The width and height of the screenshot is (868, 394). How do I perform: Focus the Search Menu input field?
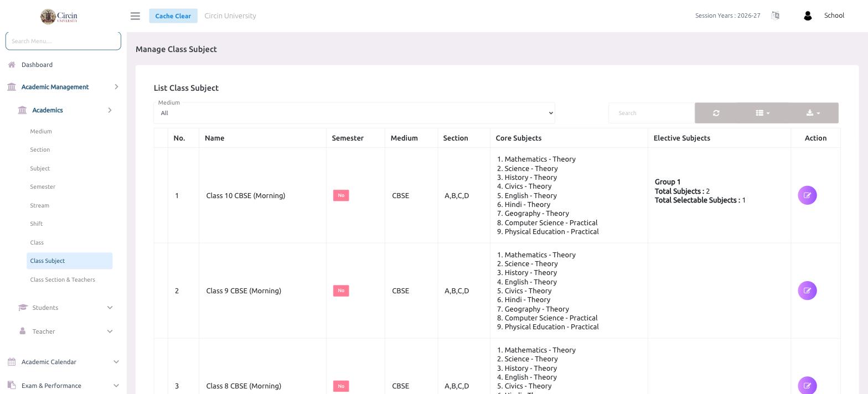63,41
